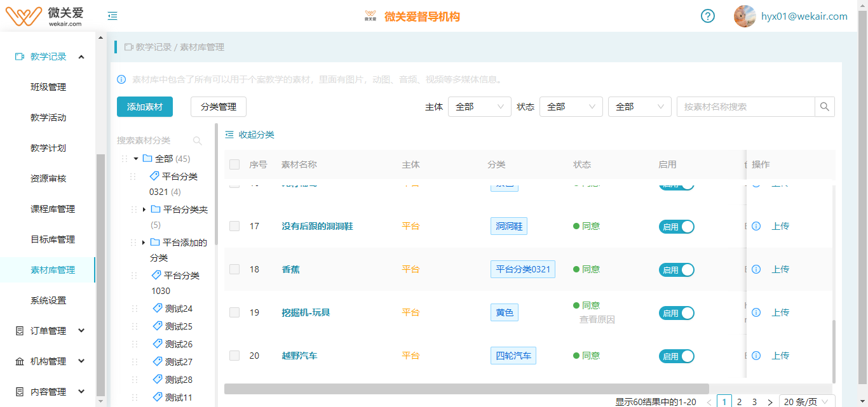Open 目标库管理 in sidebar

(53, 239)
